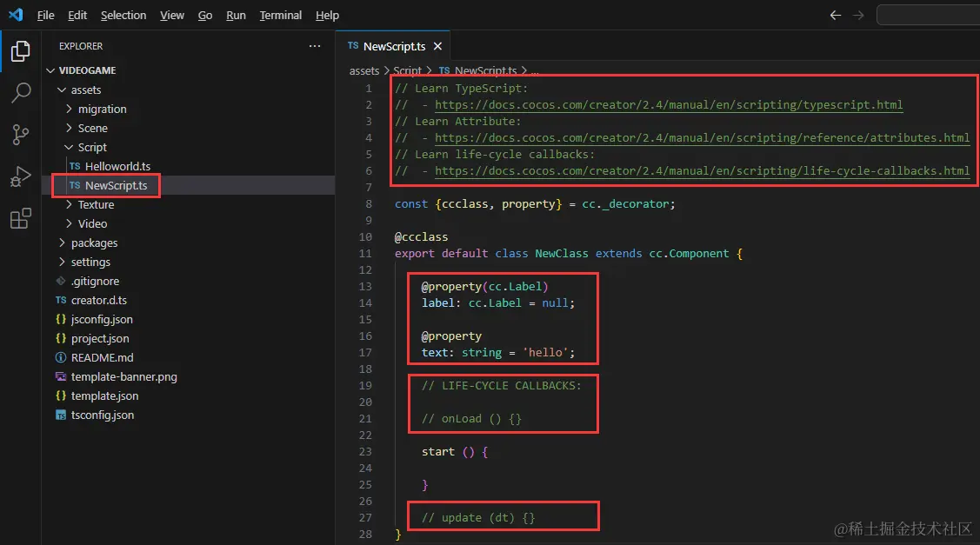
Task: Collapse the VIDEOGAME root folder
Action: point(189,70)
